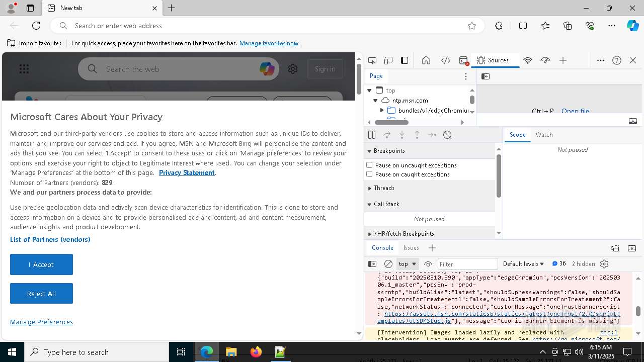The image size is (644, 362).
Task: Open Console settings gear
Action: point(604,264)
